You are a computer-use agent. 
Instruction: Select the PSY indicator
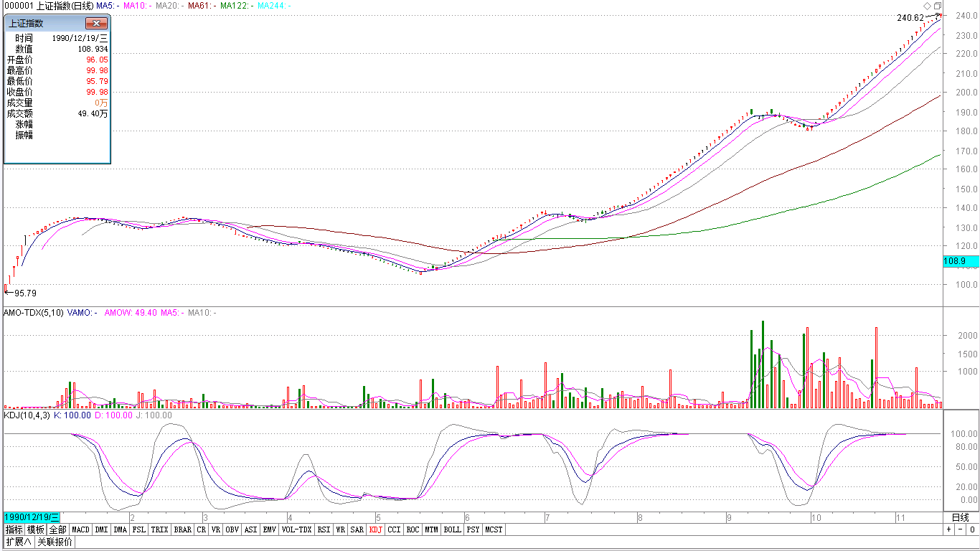pos(473,529)
